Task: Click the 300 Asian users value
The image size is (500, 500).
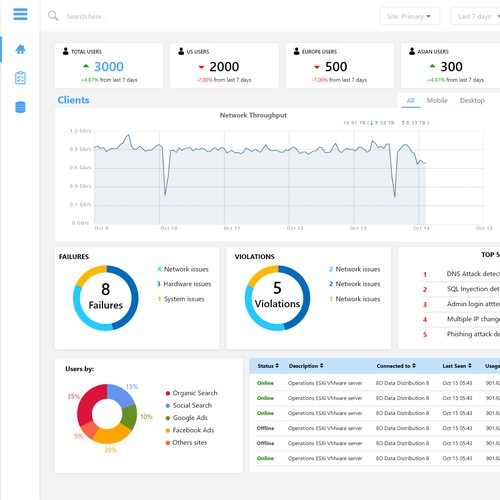Action: (x=451, y=67)
